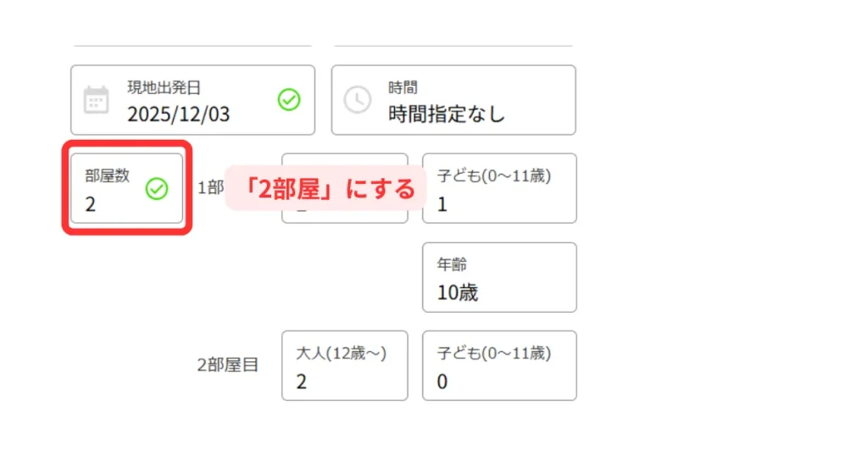The height and width of the screenshot is (456, 868).
Task: Open the 時間指定なし time selector
Action: pos(453,100)
